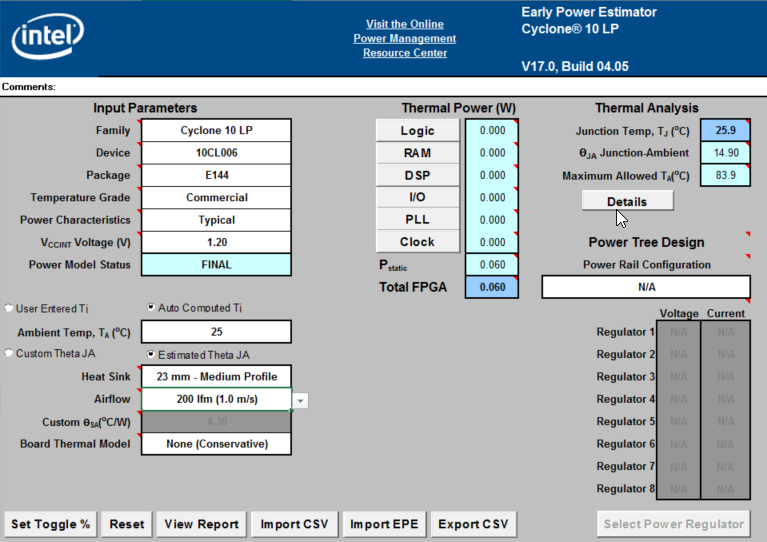Click the Power Model Status FINAL cell
Viewport: 767px width, 542px height.
point(216,265)
